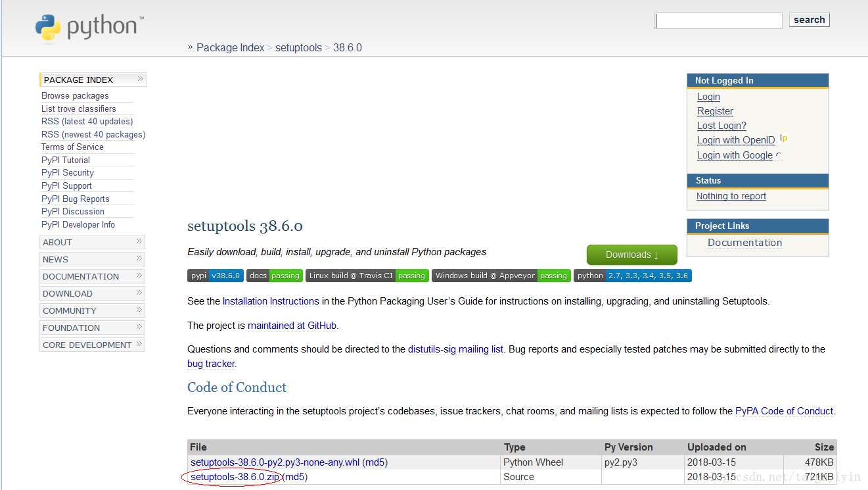The height and width of the screenshot is (490, 868).
Task: Open the bug tracker link
Action: 211,364
